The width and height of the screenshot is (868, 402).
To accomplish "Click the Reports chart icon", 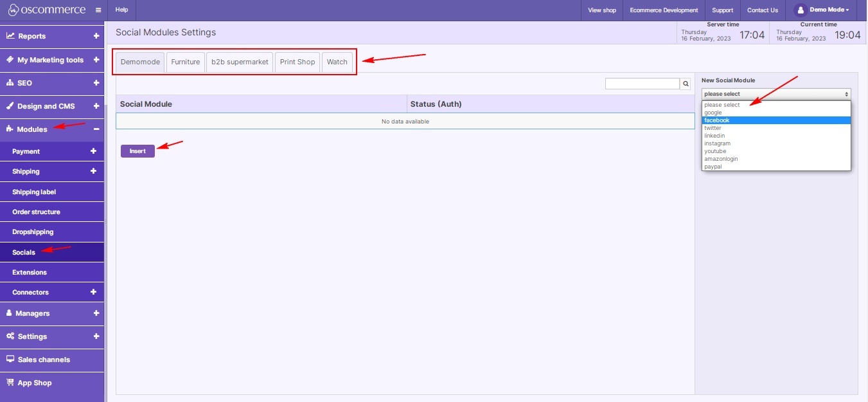I will 10,36.
